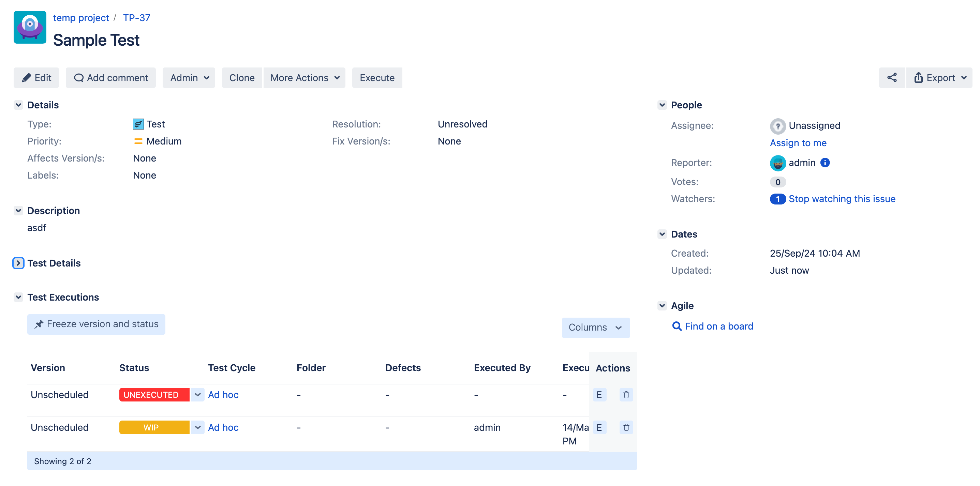Viewport: 980px width, 486px height.
Task: Open the status dropdown on the WIP row
Action: coord(197,427)
